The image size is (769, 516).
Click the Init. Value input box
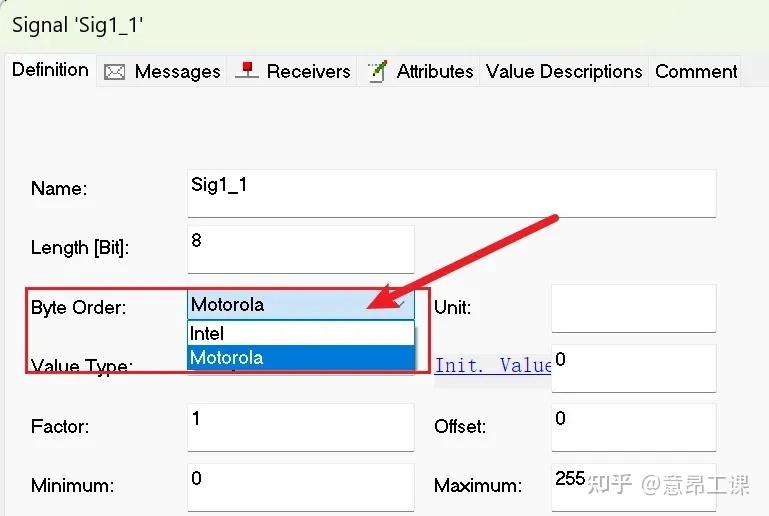click(633, 368)
